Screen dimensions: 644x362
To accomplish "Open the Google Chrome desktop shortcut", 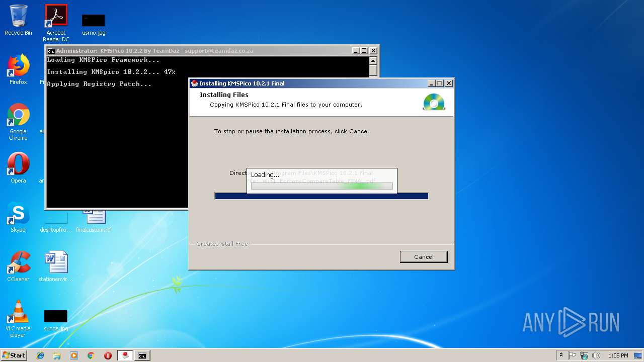I will (x=18, y=122).
